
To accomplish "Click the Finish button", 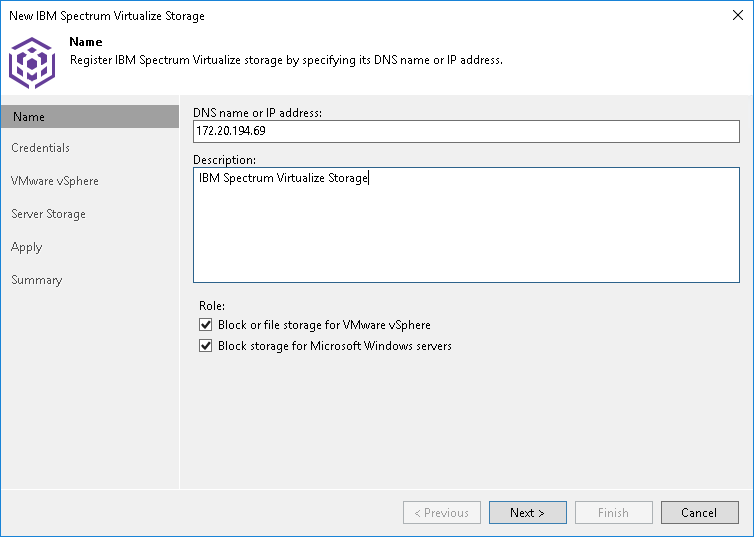I will pyautogui.click(x=614, y=513).
